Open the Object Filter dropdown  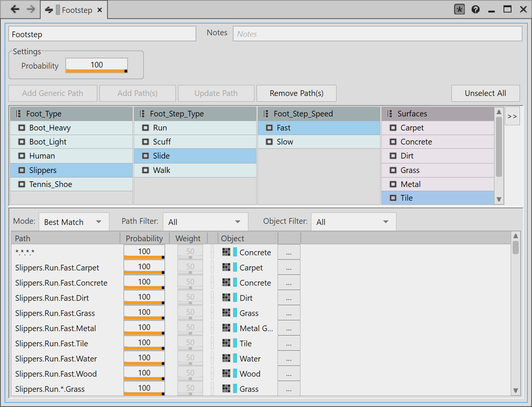click(x=353, y=222)
